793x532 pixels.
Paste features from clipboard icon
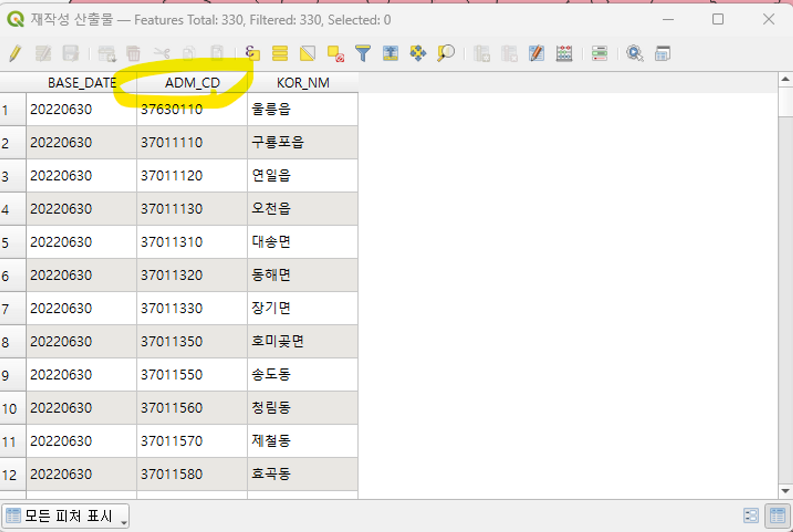pyautogui.click(x=217, y=53)
